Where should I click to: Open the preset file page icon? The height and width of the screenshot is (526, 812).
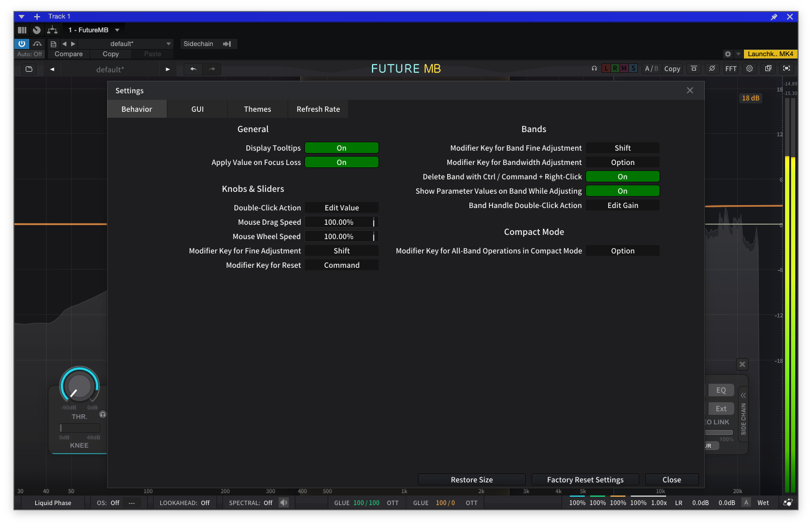[53, 44]
